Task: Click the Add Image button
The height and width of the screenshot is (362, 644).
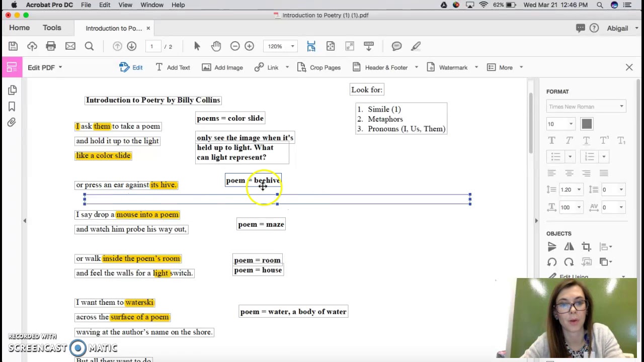Action: coord(222,67)
